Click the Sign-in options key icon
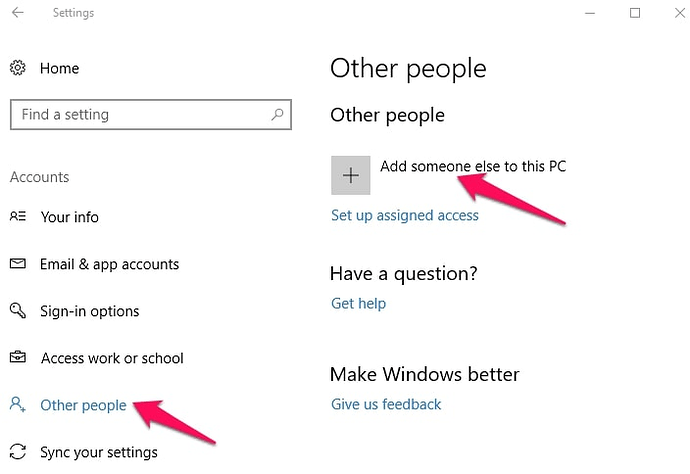The width and height of the screenshot is (690, 474). point(18,311)
